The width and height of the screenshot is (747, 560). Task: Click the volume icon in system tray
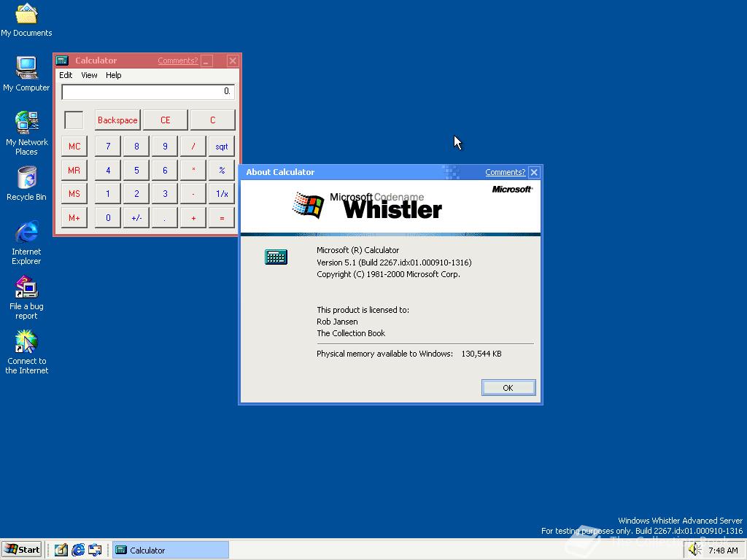694,550
